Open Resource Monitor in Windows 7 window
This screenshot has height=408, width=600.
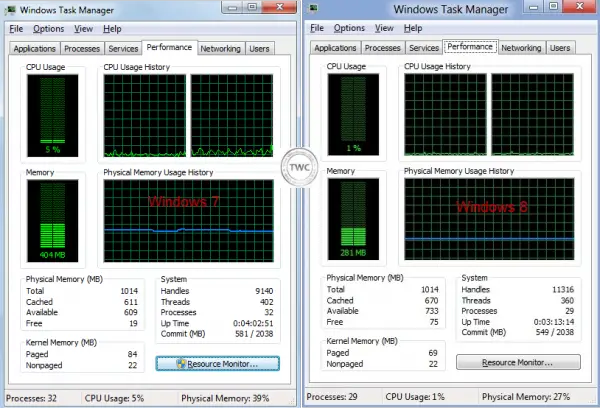(x=218, y=364)
